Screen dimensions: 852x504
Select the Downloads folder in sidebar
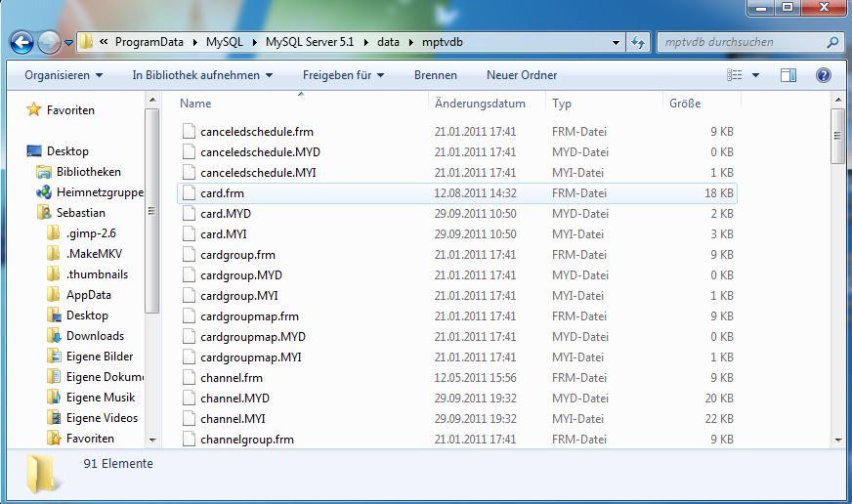95,336
